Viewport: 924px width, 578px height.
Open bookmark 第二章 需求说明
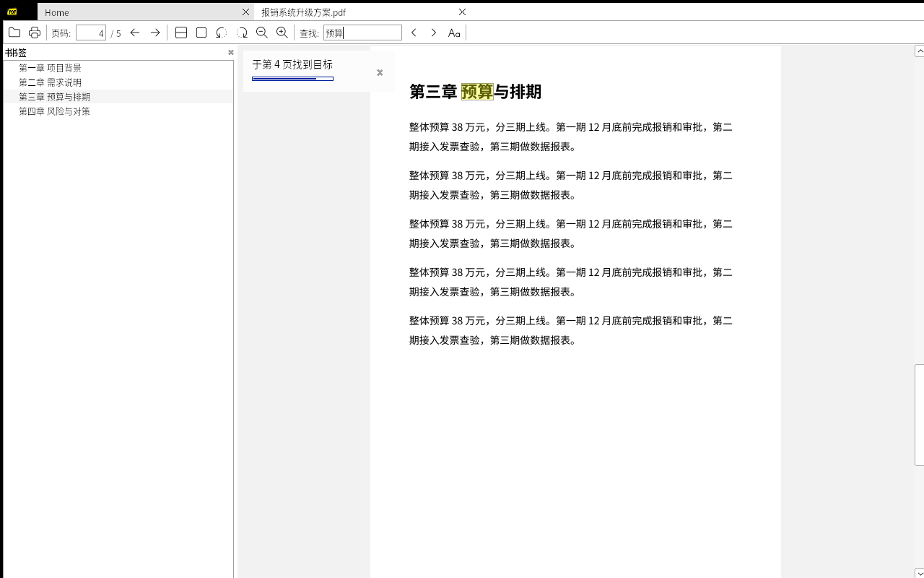coord(50,82)
